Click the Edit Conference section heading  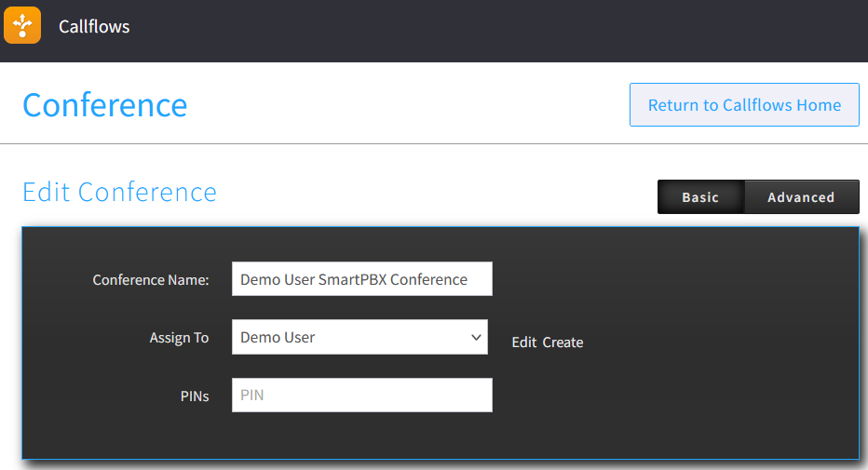coord(119,192)
